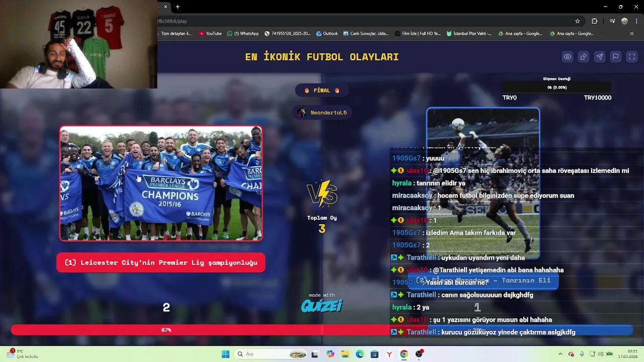Close the current browser tab

(166, 7)
